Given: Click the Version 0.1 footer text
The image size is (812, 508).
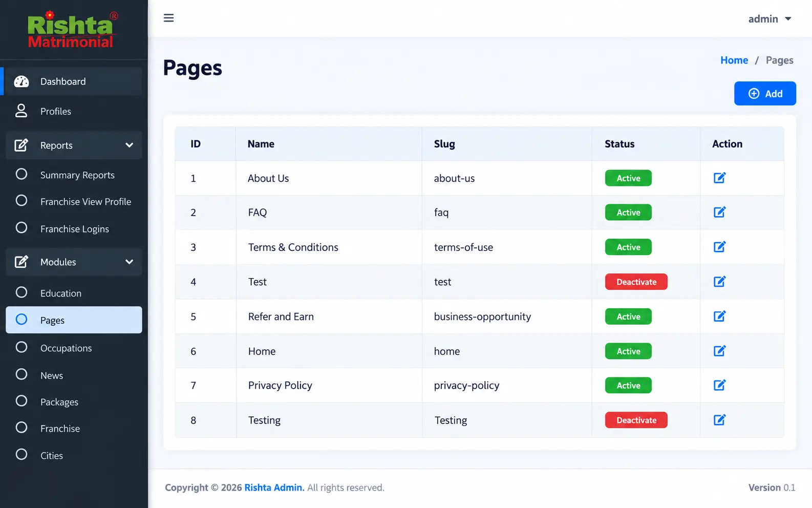Looking at the screenshot, I should tap(772, 488).
